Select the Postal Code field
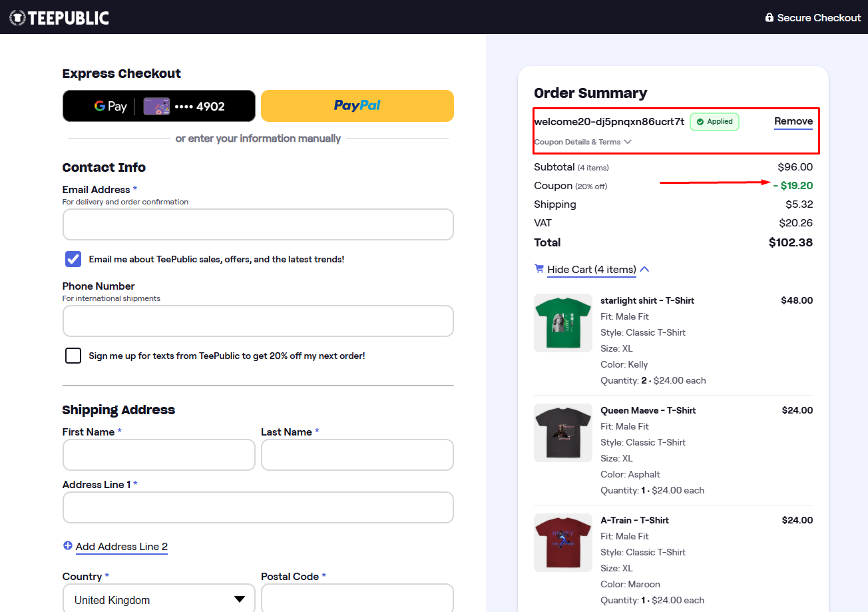Viewport: 868px width, 612px height. click(357, 599)
